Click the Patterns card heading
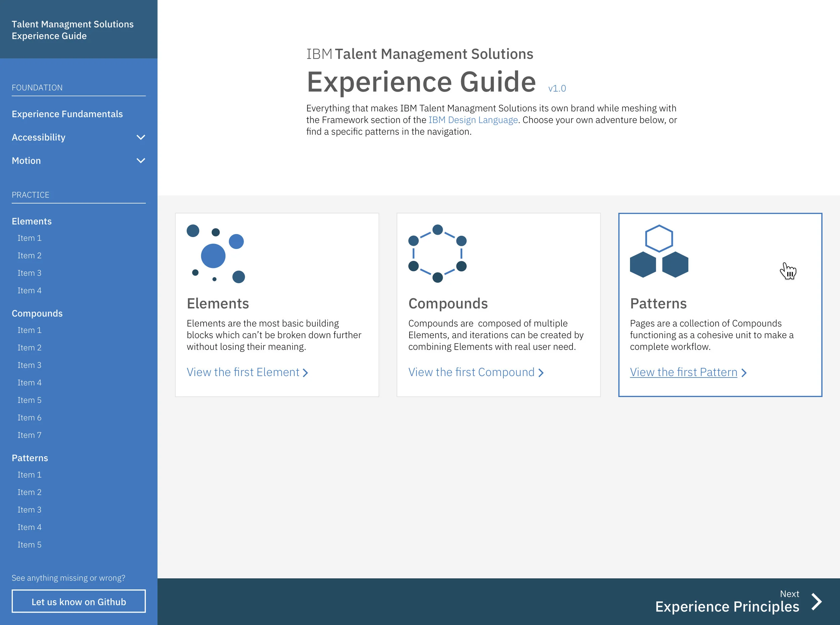The width and height of the screenshot is (840, 625). click(x=658, y=303)
